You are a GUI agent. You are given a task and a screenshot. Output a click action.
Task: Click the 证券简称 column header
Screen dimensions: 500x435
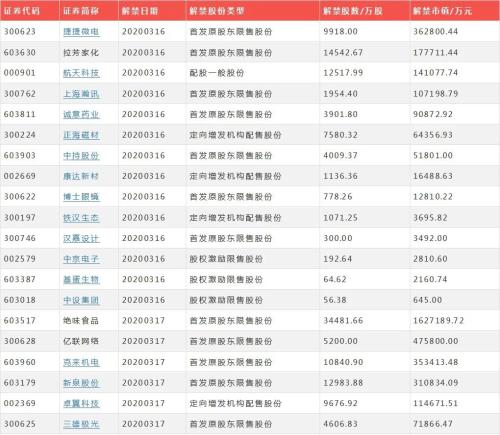tap(81, 11)
